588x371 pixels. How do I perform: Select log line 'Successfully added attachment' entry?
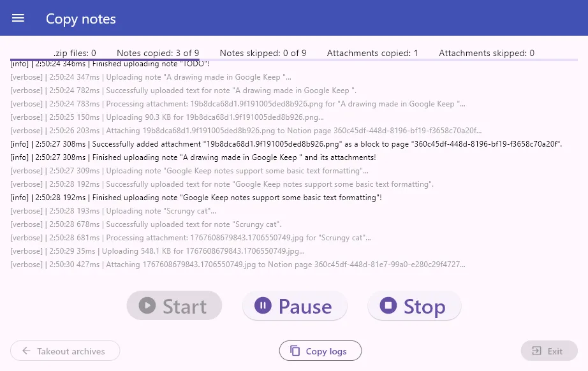286,144
